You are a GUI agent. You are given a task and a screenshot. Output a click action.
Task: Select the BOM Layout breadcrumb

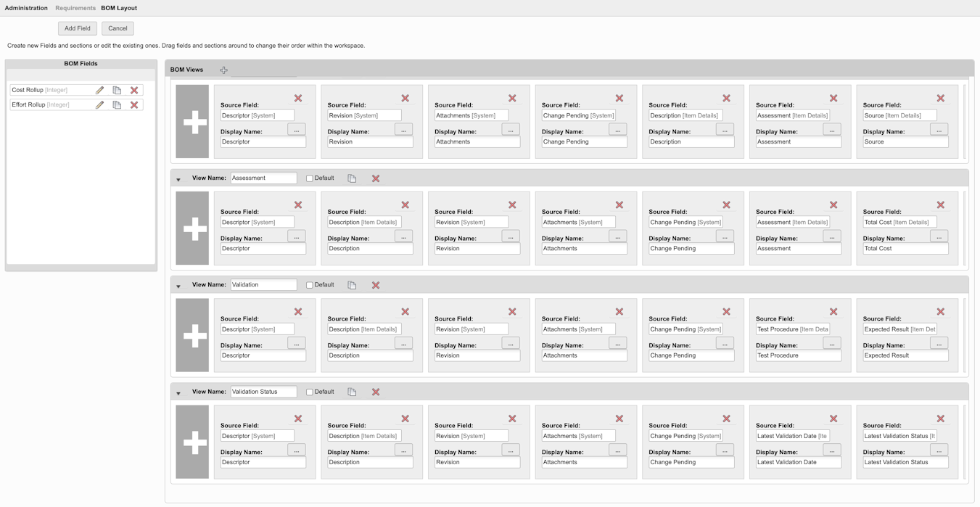pyautogui.click(x=119, y=8)
